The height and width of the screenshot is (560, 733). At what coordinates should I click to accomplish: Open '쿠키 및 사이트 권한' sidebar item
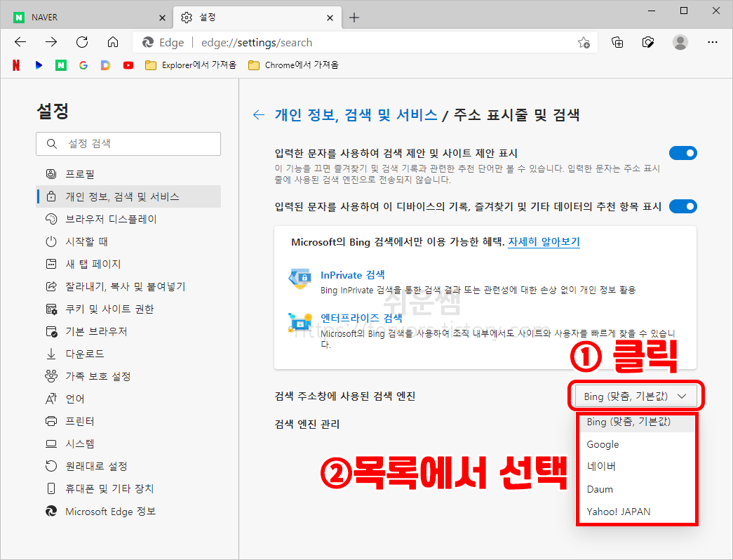[x=128, y=309]
